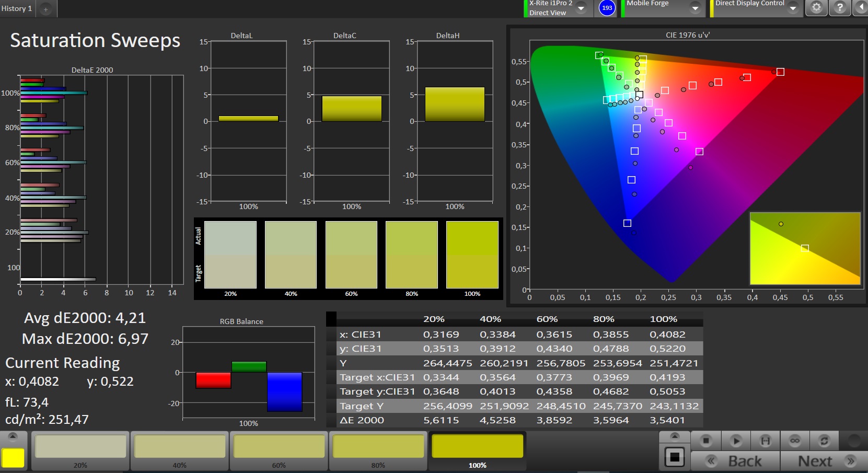Screen dimensions: 868x473
Task: Click the DeltaH chart bar
Action: pos(455,105)
